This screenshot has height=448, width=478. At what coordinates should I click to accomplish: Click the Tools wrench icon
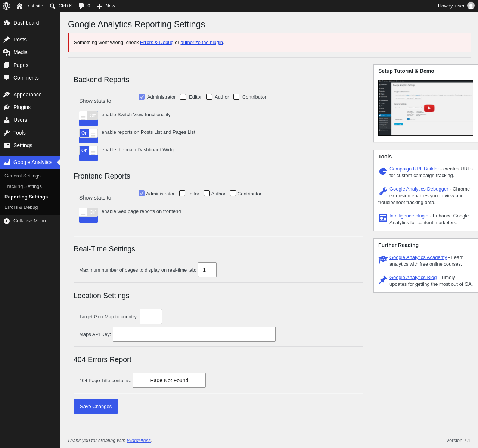(7, 133)
